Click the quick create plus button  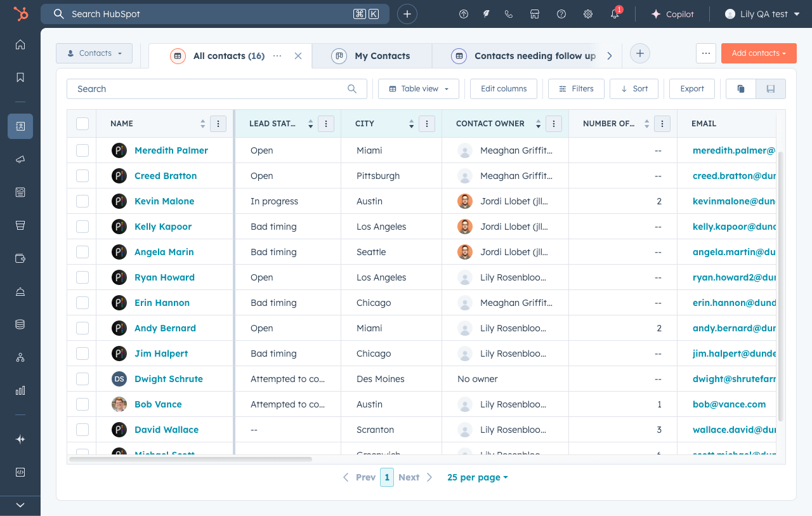[407, 14]
